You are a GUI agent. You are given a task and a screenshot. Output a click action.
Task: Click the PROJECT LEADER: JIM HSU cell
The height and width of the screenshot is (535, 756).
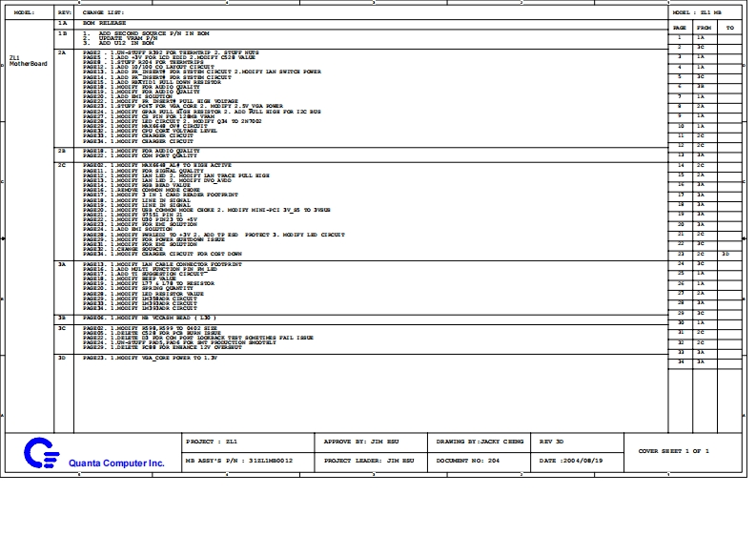(x=369, y=460)
